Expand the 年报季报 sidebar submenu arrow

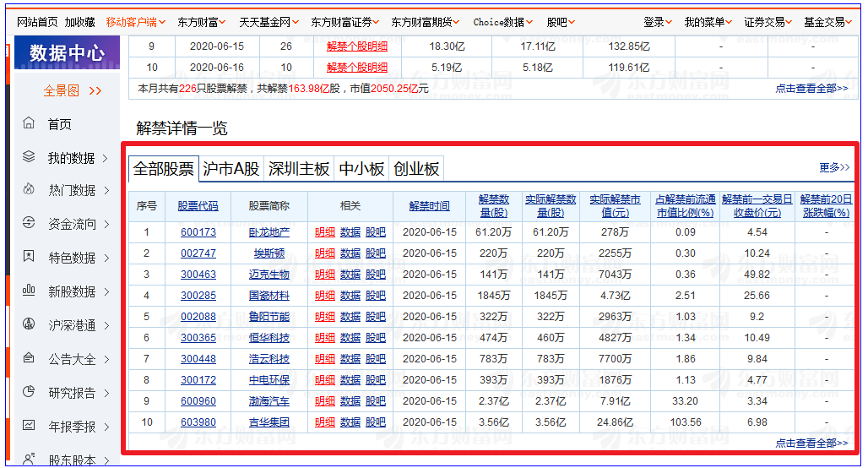click(106, 427)
